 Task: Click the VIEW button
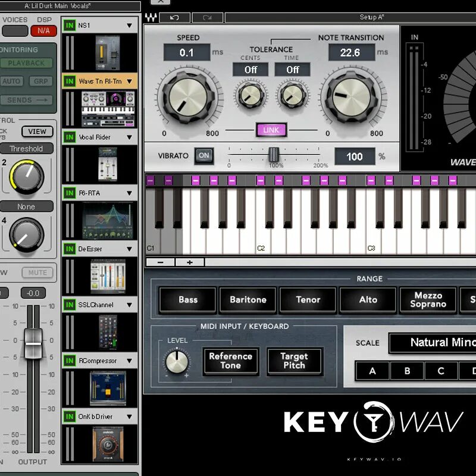coord(37,131)
